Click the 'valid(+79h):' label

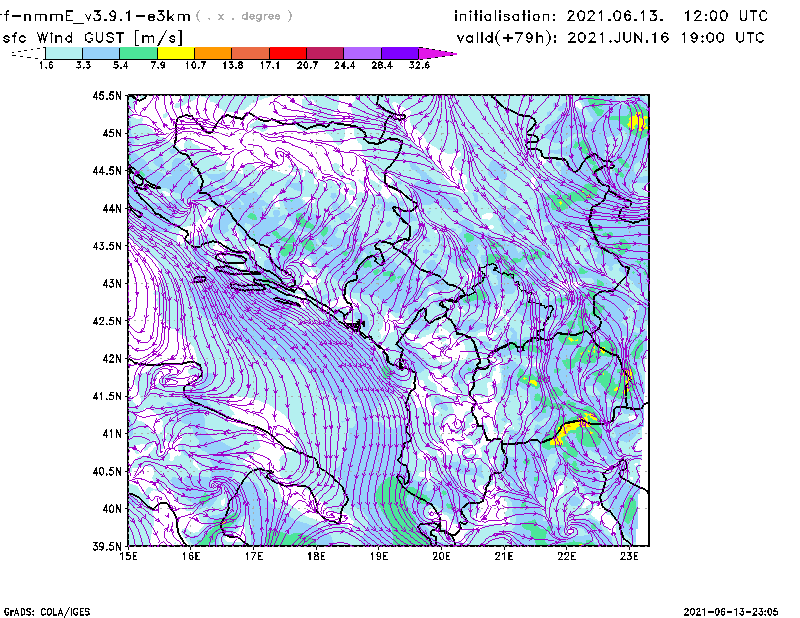508,38
